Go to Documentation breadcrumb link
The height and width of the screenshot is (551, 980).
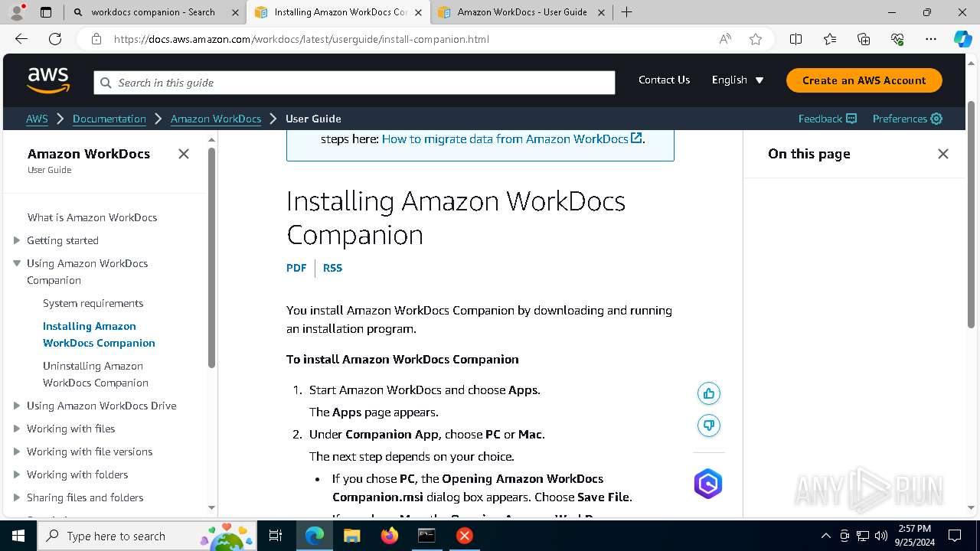click(109, 119)
